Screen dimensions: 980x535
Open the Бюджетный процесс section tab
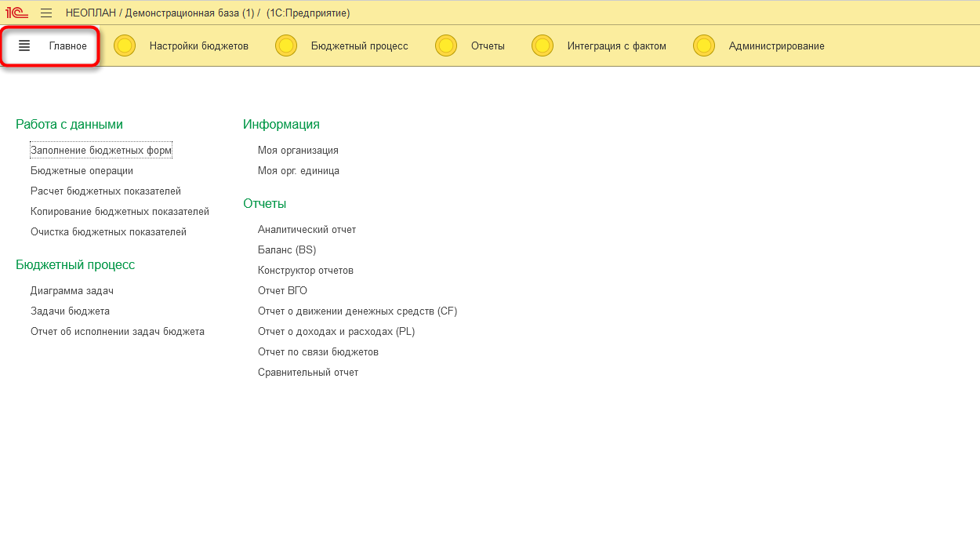coord(360,46)
